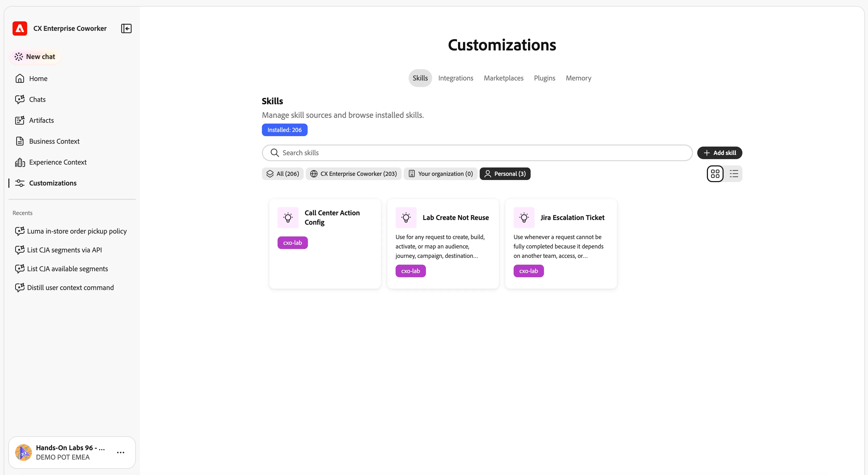Viewport: 868px width, 475px height.
Task: Click the Hands-On Labs 96 account name
Action: (71, 448)
